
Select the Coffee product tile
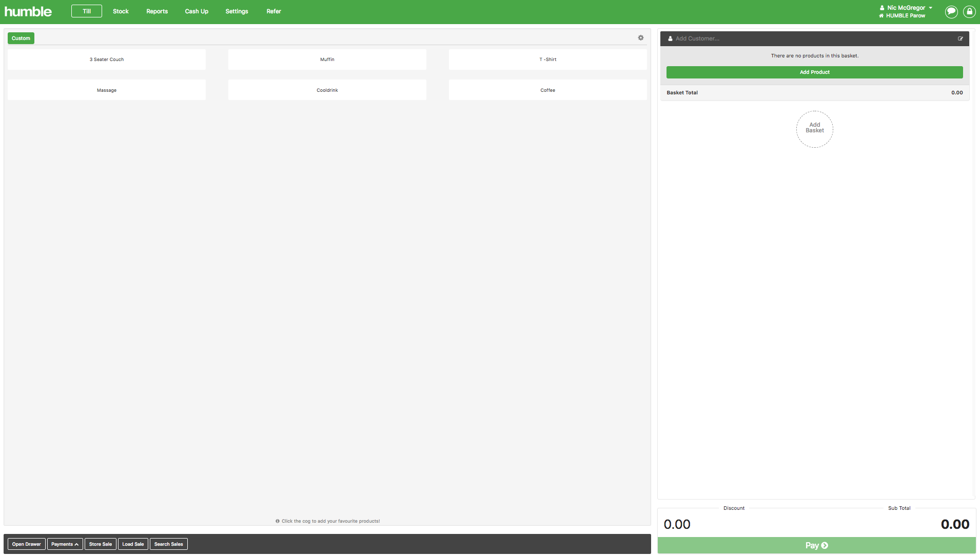tap(548, 90)
